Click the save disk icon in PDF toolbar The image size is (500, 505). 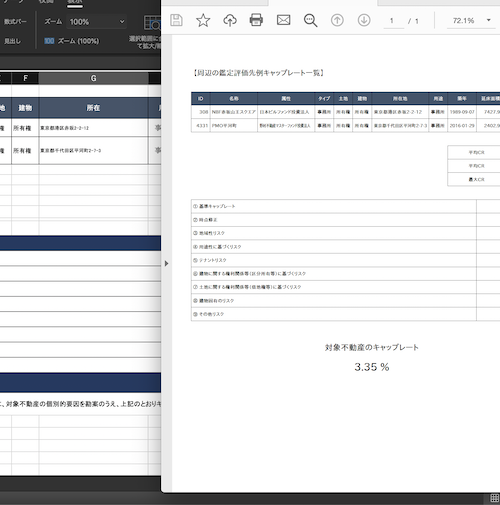(176, 20)
